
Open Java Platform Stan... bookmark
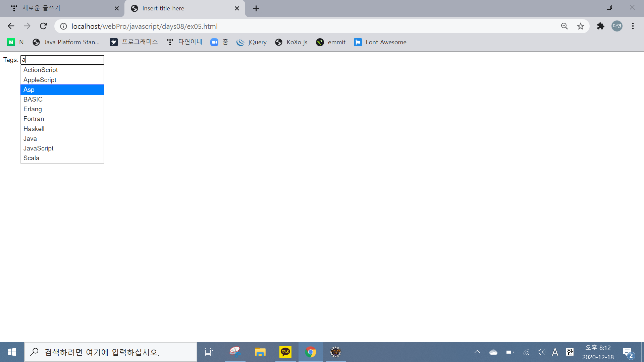(x=66, y=42)
